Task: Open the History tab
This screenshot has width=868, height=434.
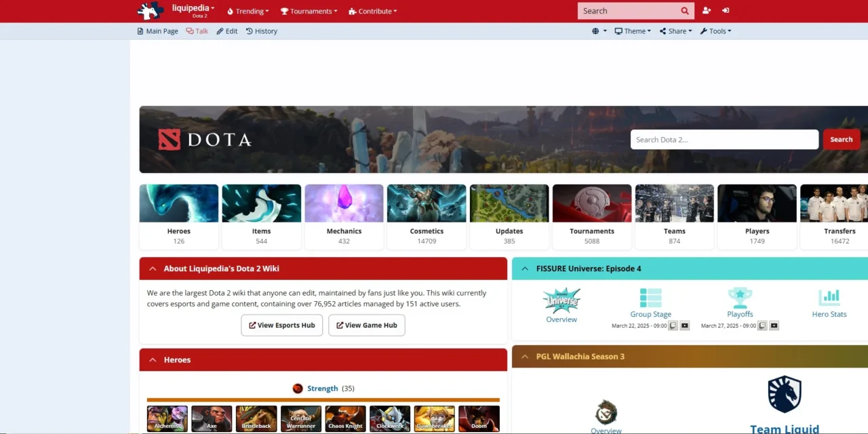Action: [262, 31]
